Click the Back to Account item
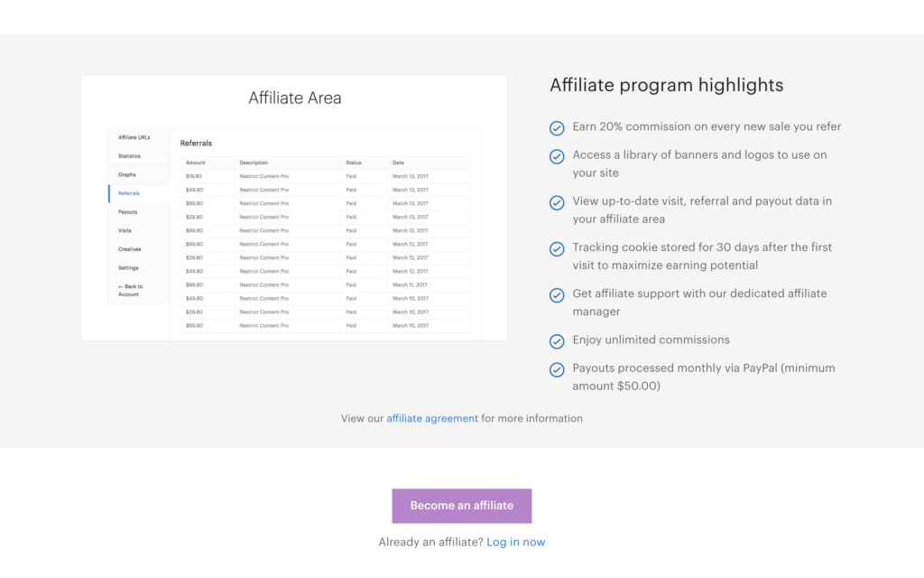Viewport: 924px width, 578px height. click(131, 290)
